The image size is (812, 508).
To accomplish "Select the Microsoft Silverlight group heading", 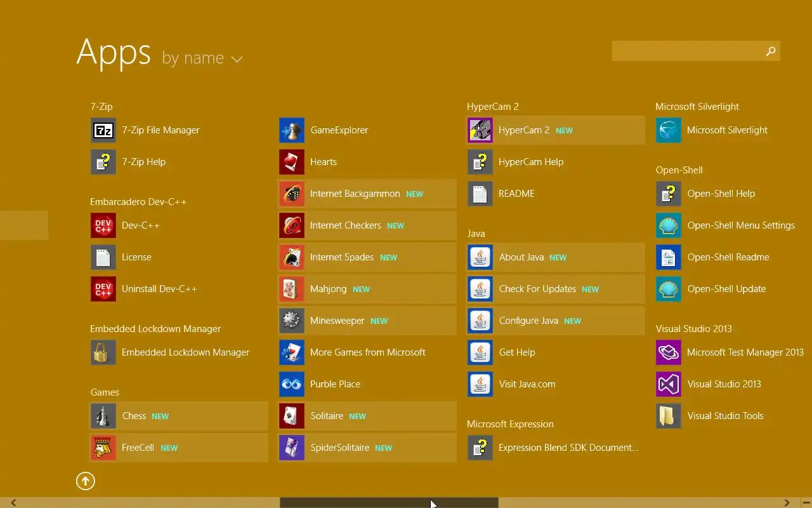I will tap(697, 107).
